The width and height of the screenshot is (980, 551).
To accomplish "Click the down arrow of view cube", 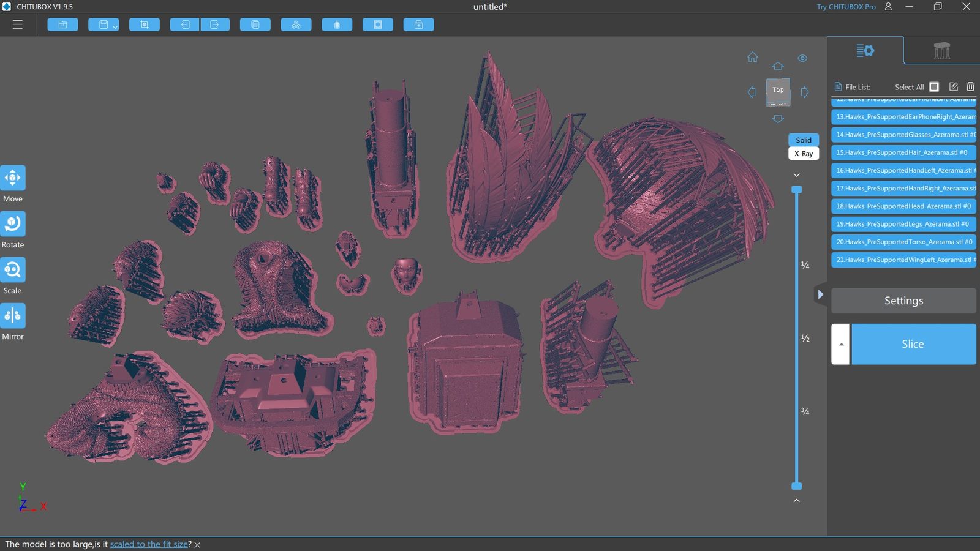I will (778, 119).
